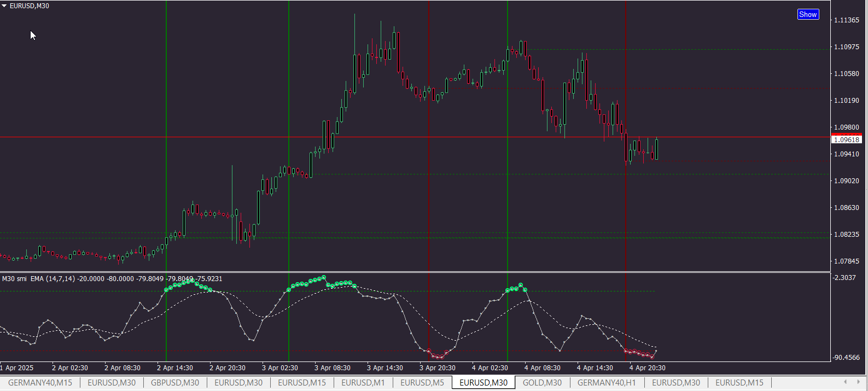Click the 1.09410 price scale value
The width and height of the screenshot is (868, 391).
pyautogui.click(x=846, y=154)
